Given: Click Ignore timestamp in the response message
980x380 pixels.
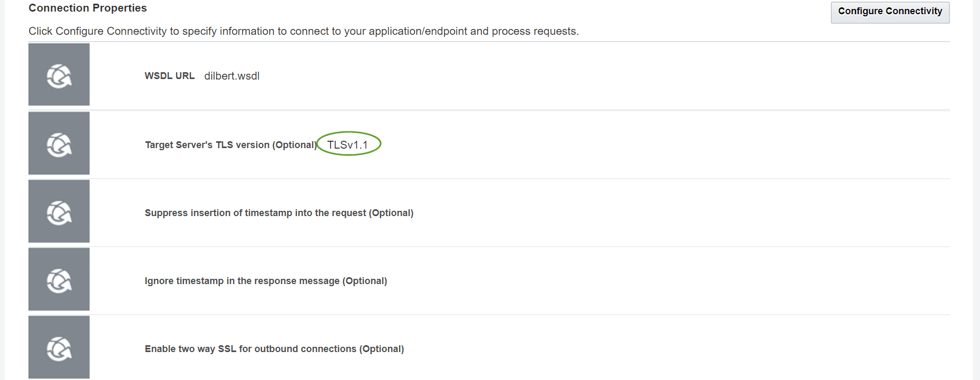Looking at the screenshot, I should point(266,281).
